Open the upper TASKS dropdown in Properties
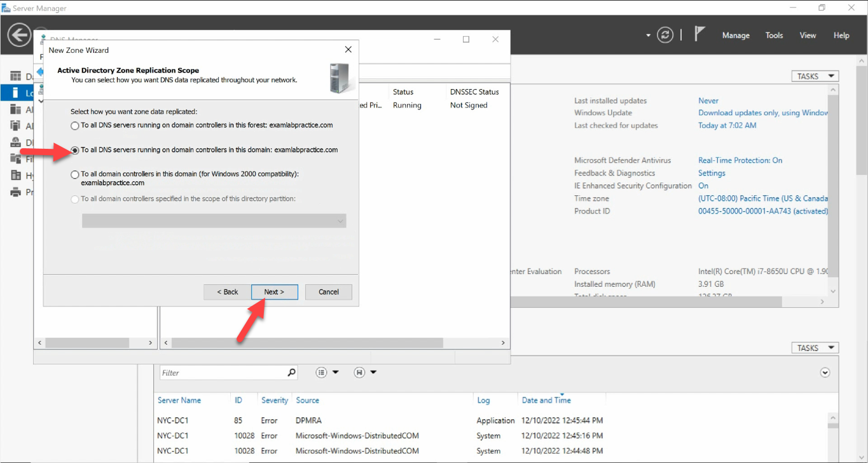This screenshot has height=463, width=868. [815, 76]
